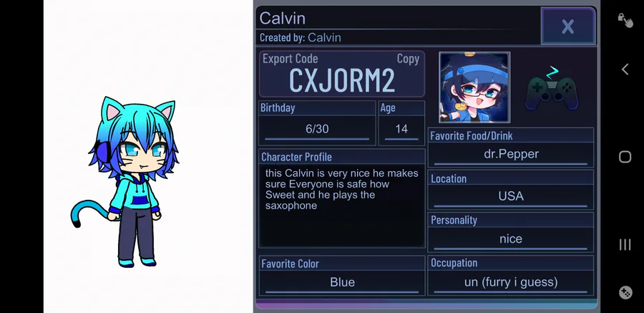Tap the Android home square button

click(625, 157)
